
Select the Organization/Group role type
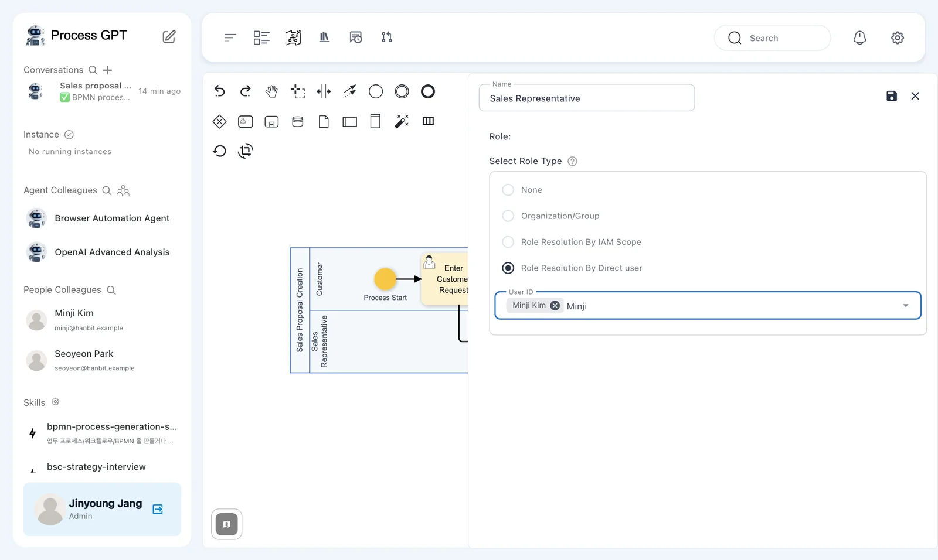(508, 216)
